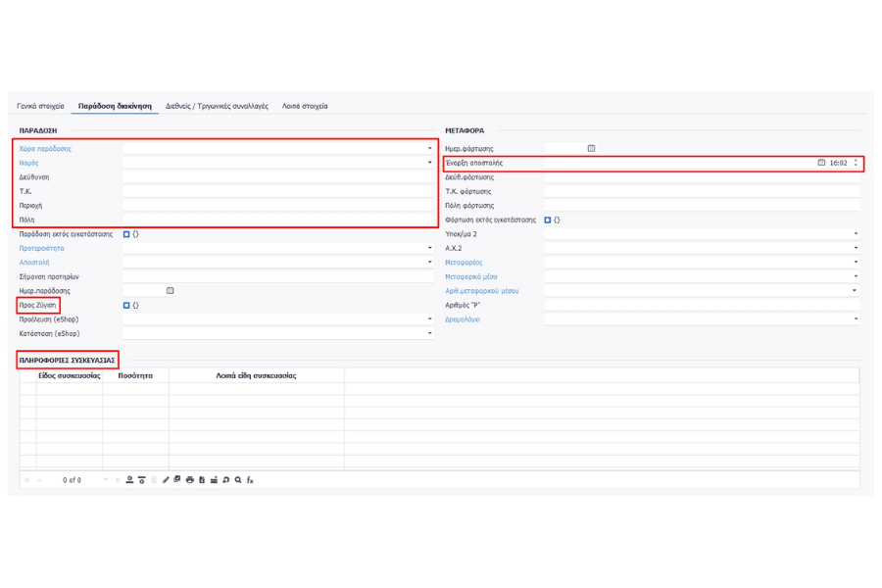Click the Ποσότητα column header
The image size is (882, 588).
135,375
